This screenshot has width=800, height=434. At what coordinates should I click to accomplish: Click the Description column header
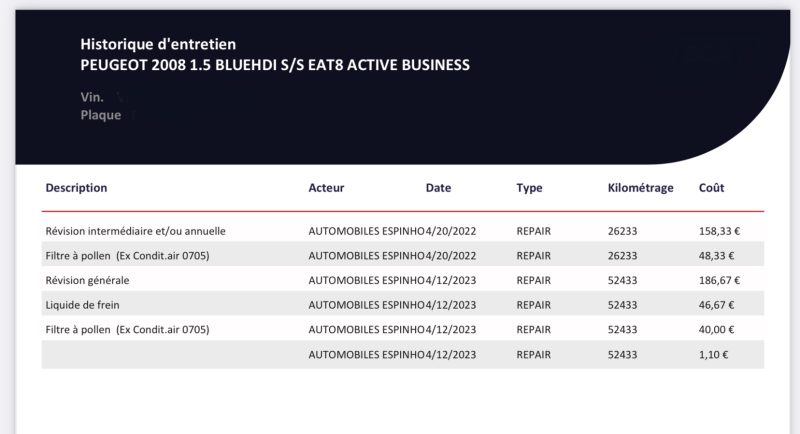76,188
